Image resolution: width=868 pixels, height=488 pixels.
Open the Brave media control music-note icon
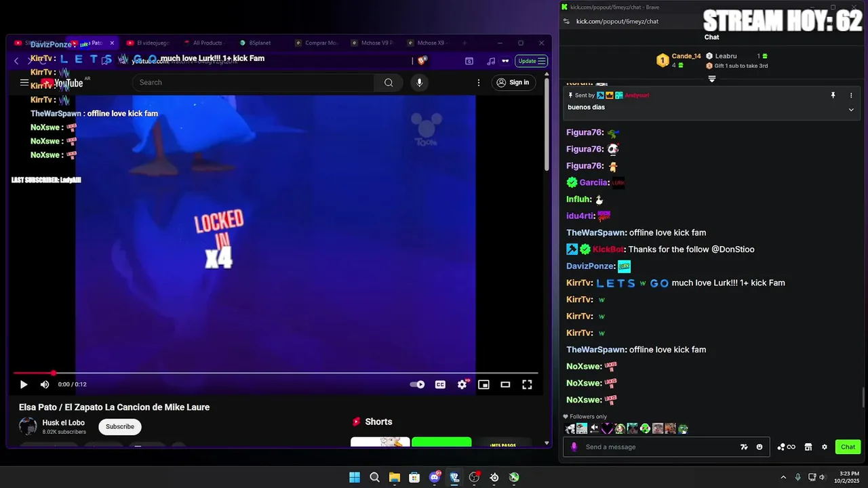point(491,61)
